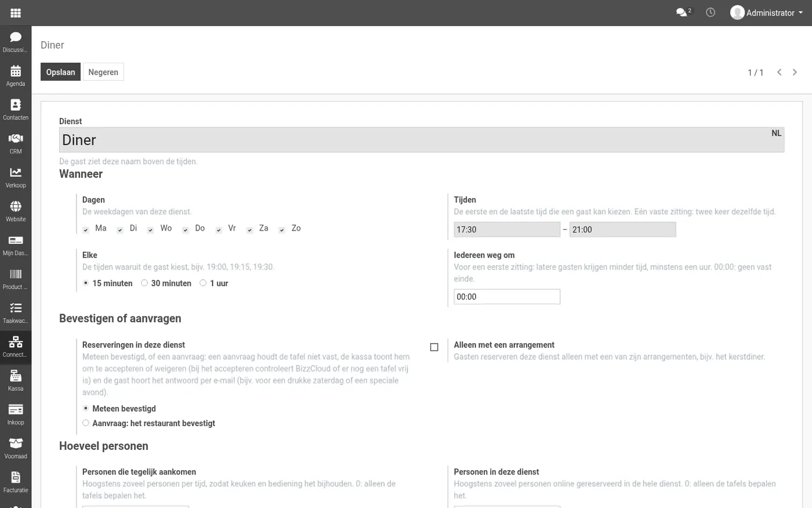Open the Kassa point of sale app
The width and height of the screenshot is (812, 508).
(16, 381)
